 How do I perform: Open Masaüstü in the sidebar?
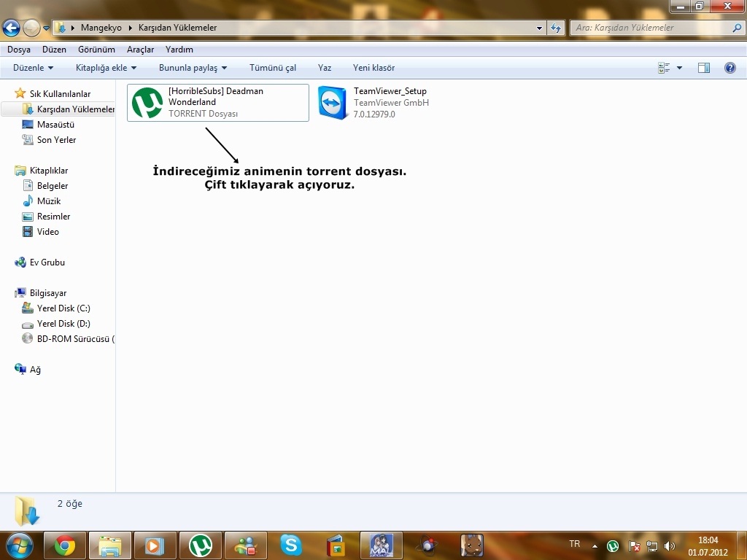point(55,124)
